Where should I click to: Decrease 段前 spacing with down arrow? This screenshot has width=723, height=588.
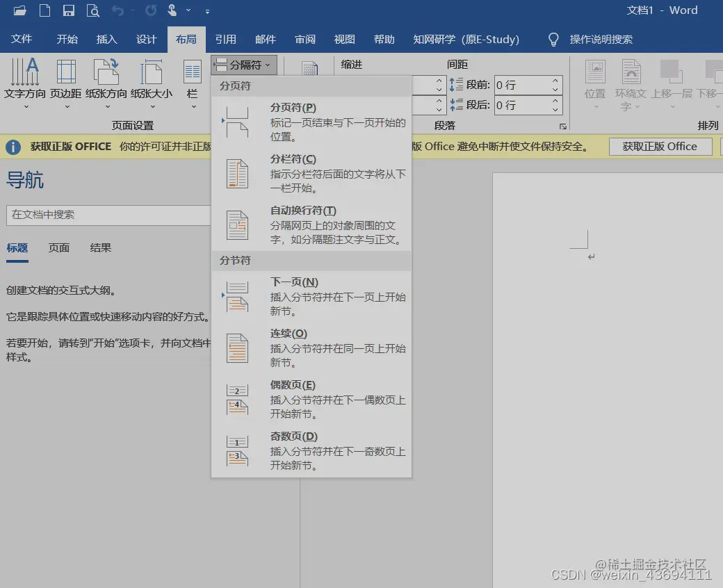(555, 90)
